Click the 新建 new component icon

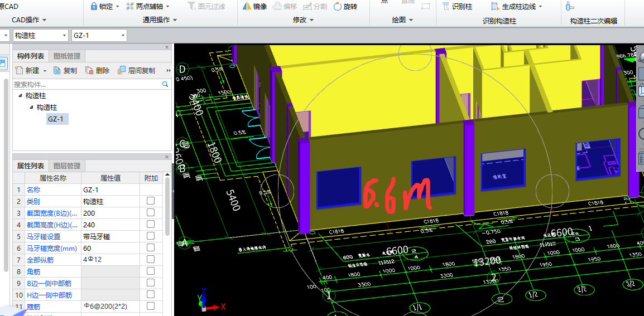pos(18,71)
